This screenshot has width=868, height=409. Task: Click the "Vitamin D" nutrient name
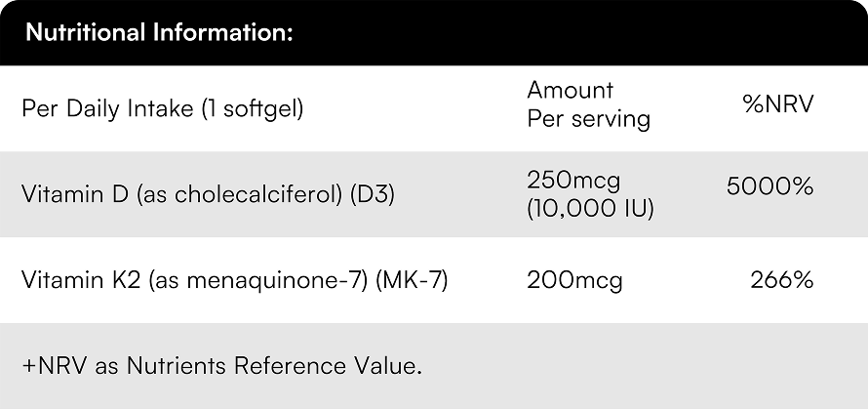[75, 194]
